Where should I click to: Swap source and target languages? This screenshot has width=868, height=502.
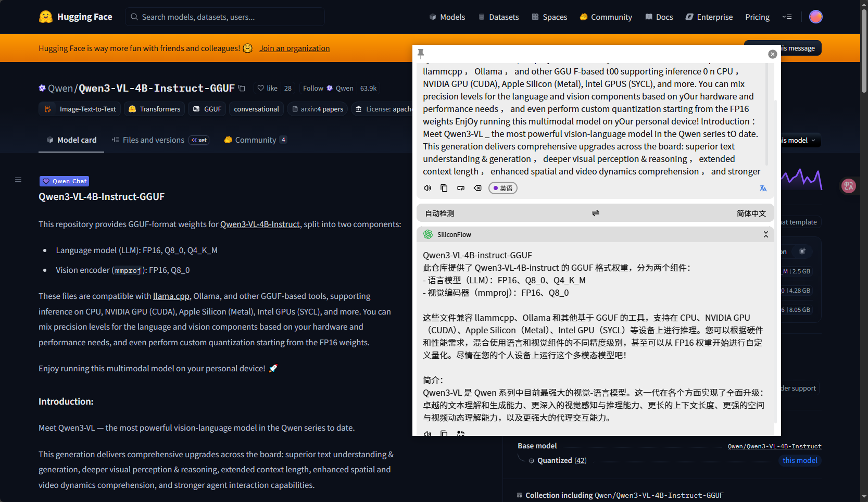pos(595,213)
